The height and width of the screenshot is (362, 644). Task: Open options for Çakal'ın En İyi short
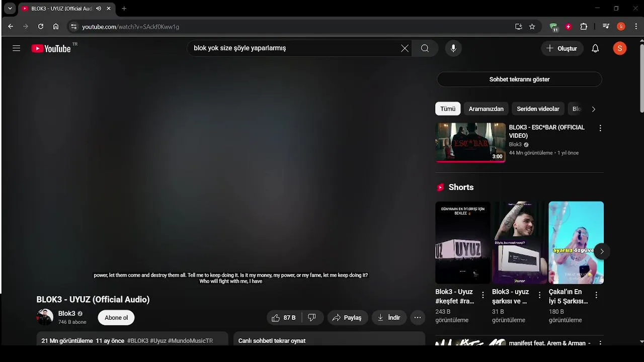click(x=596, y=295)
